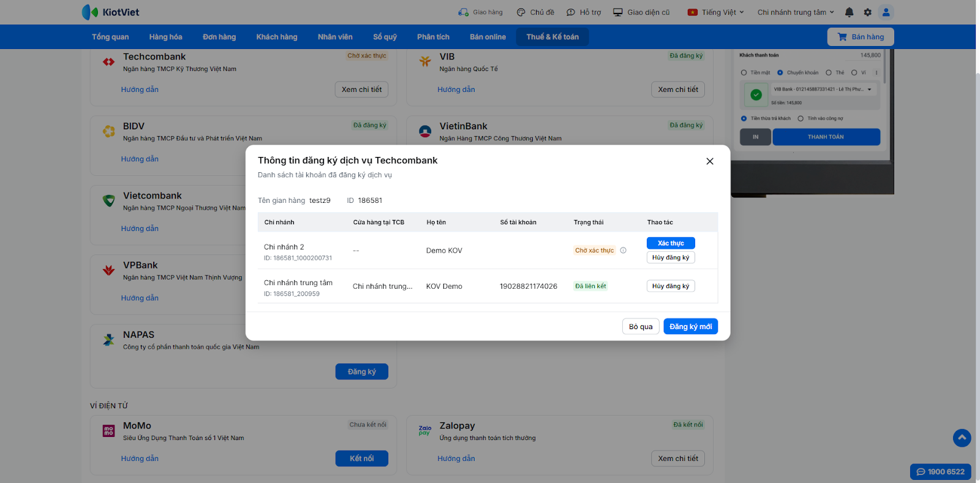980x483 pixels.
Task: Open the Hàng hóa menu
Action: (x=165, y=37)
